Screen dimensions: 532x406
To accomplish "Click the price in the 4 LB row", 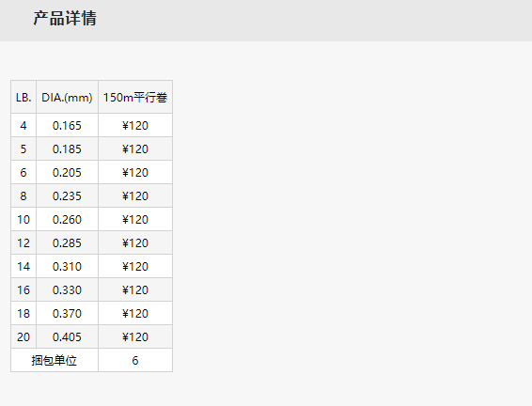I will [x=135, y=126].
